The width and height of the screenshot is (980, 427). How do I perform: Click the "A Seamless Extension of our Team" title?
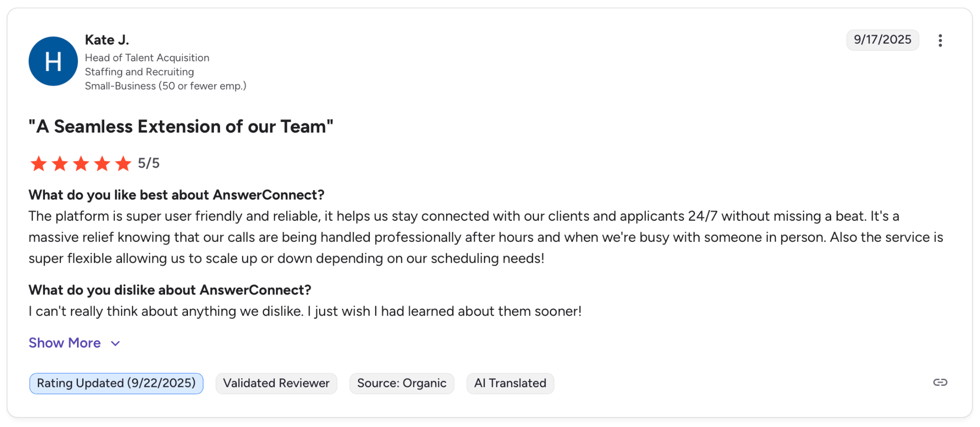(x=181, y=127)
